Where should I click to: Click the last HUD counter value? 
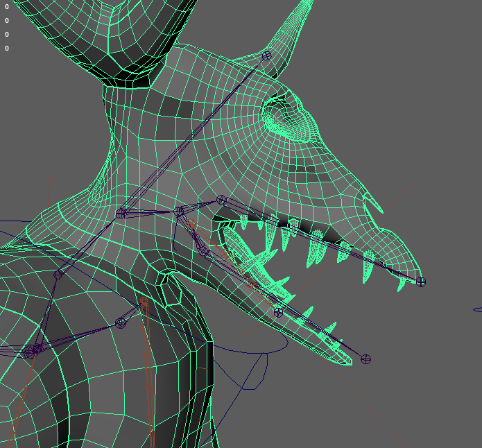[7, 48]
